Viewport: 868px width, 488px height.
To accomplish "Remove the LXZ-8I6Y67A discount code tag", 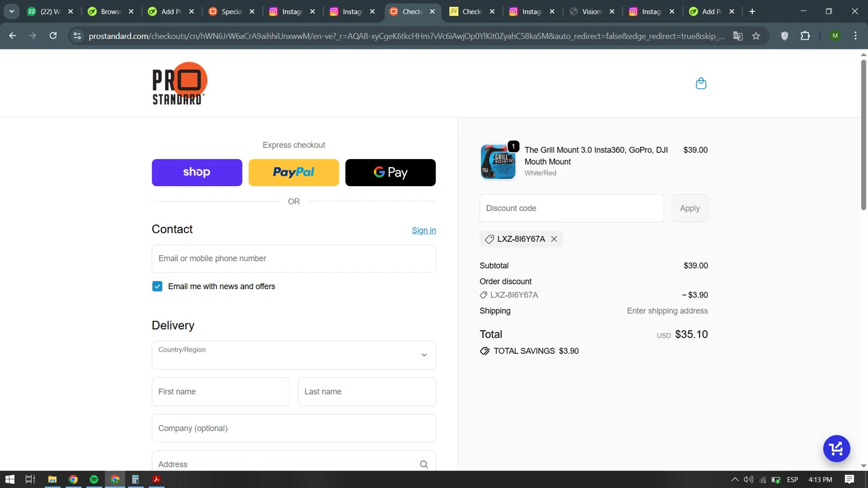I will (554, 239).
